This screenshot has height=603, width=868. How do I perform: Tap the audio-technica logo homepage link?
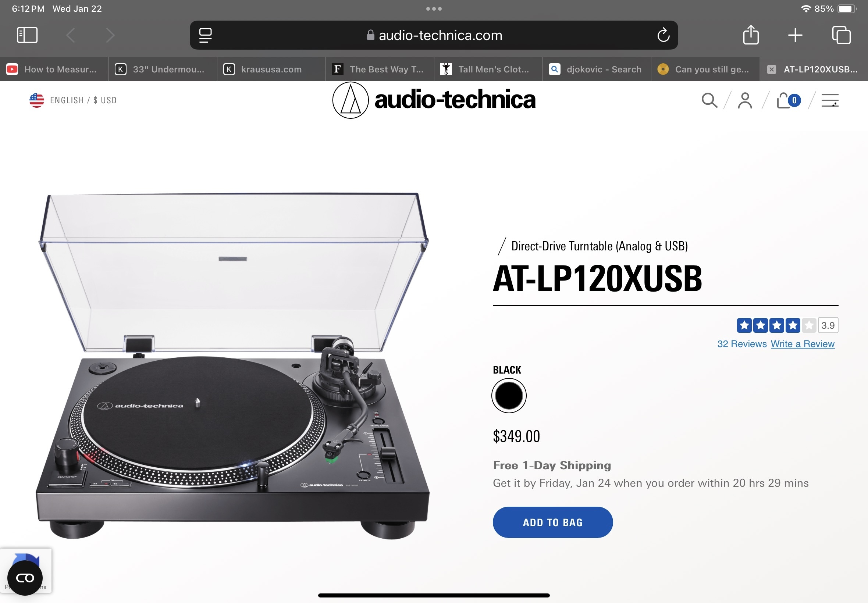pos(434,100)
